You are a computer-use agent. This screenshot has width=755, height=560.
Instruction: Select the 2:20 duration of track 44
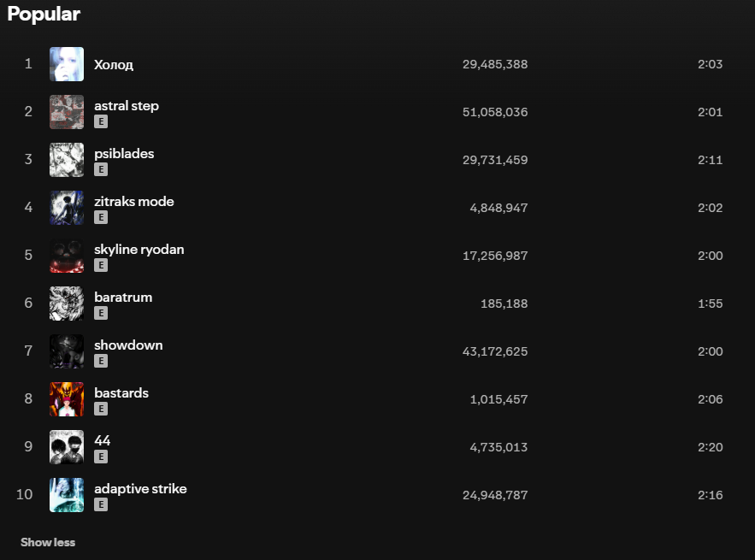[x=711, y=447]
